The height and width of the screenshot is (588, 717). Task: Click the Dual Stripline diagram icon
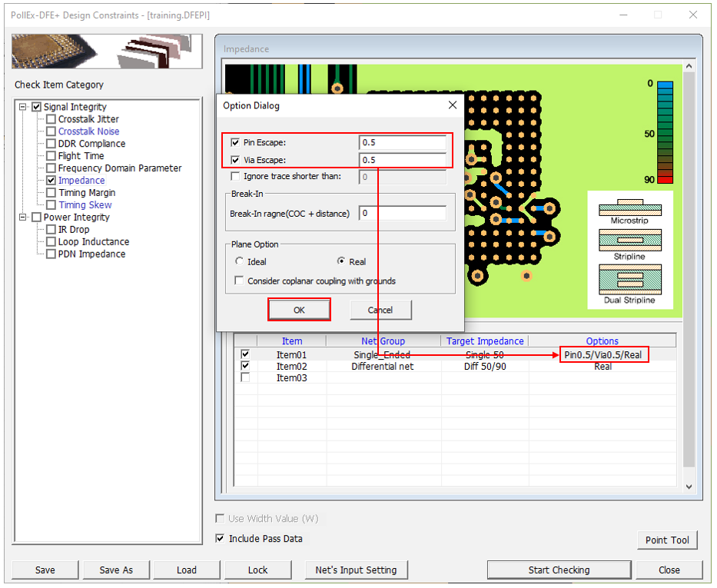tap(629, 279)
